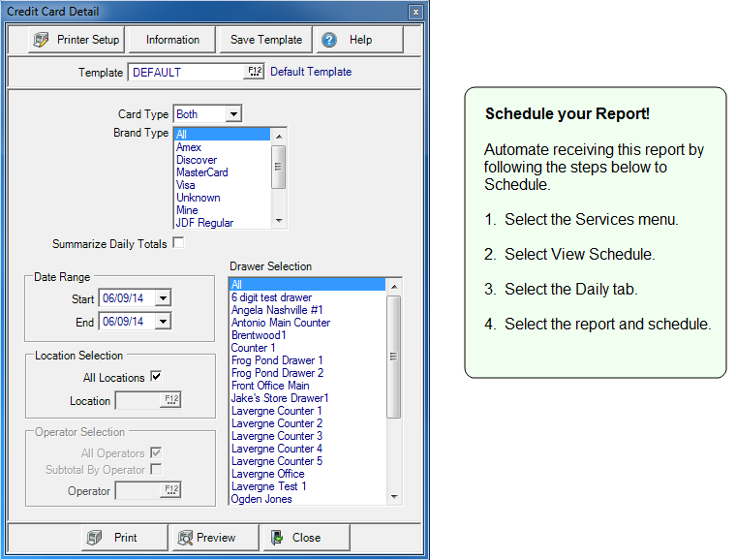Open the End date dropdown
The width and height of the screenshot is (736, 560).
pyautogui.click(x=162, y=321)
